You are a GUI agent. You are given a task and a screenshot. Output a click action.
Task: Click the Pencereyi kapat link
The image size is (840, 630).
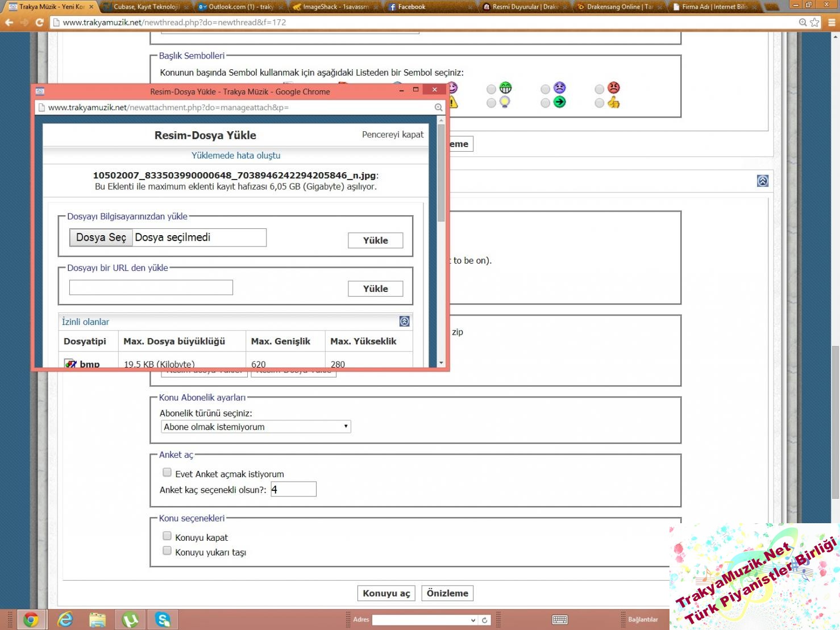[x=393, y=135]
